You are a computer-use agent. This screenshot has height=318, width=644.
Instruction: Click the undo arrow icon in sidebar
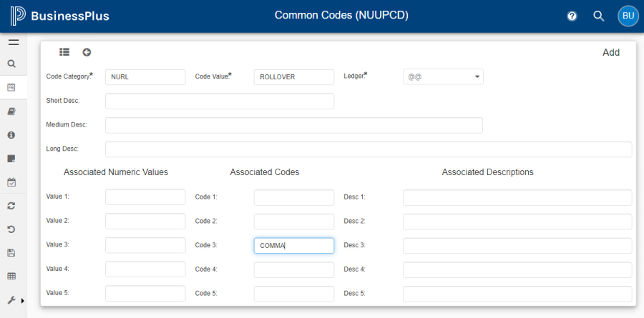11,229
